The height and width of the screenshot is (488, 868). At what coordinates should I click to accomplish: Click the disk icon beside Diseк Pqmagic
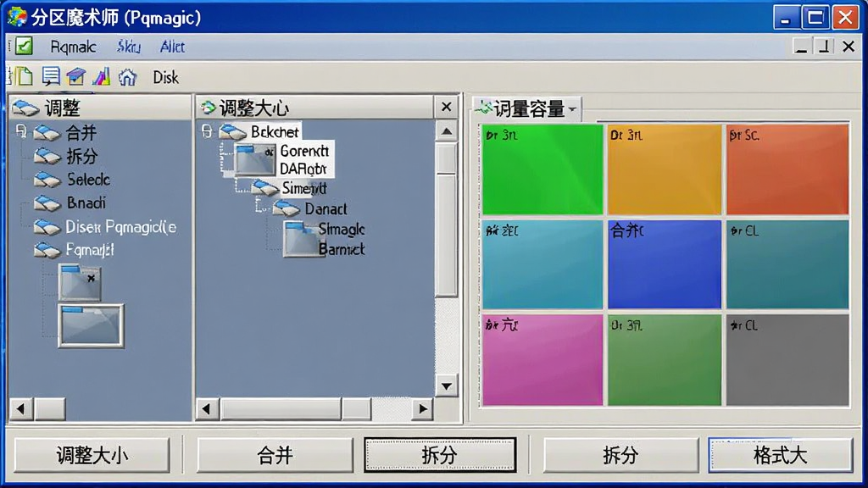tap(47, 227)
